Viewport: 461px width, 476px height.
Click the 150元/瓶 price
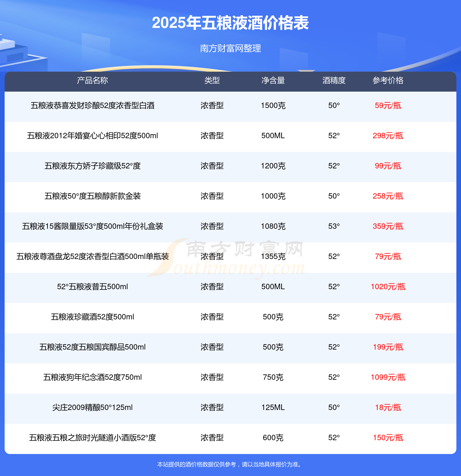tap(388, 438)
